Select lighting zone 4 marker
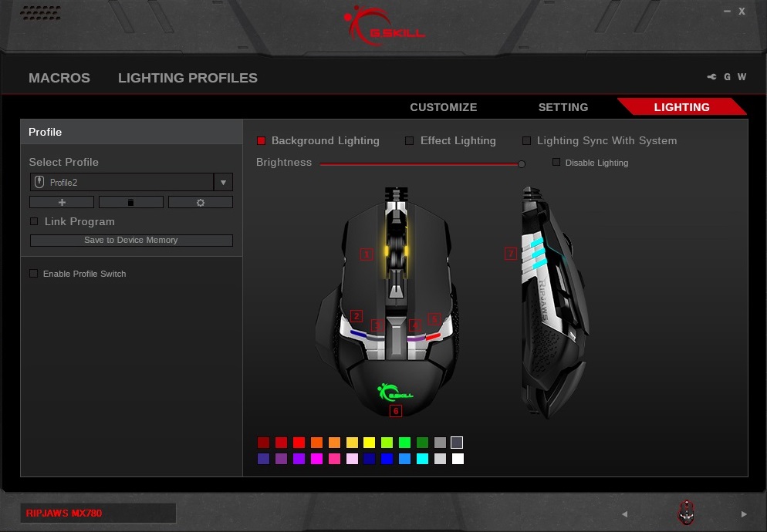Image resolution: width=767 pixels, height=532 pixels. 415,325
